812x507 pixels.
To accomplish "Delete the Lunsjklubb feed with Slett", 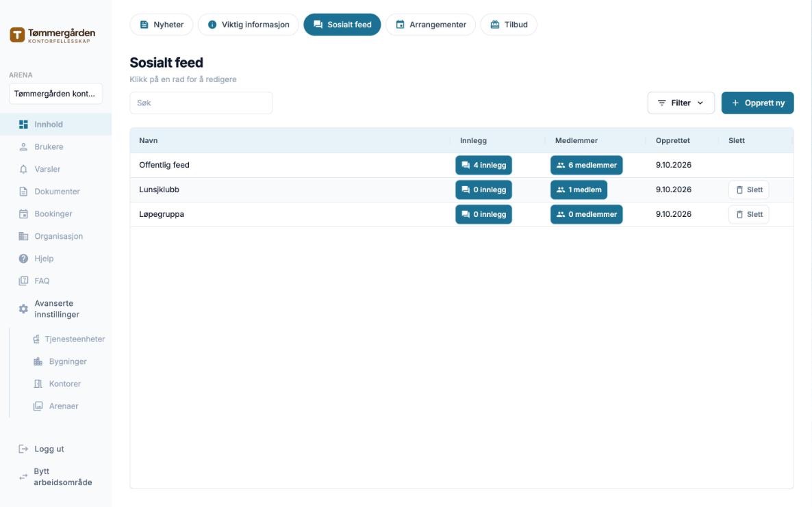I will click(x=749, y=190).
